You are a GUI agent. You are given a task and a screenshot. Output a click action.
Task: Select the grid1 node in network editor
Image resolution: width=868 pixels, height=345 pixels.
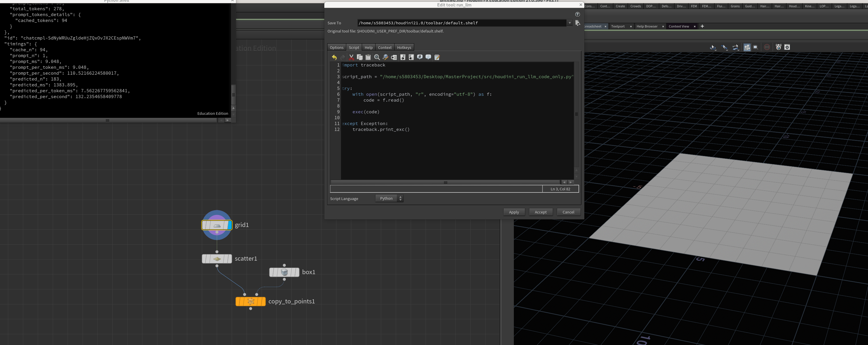click(217, 225)
